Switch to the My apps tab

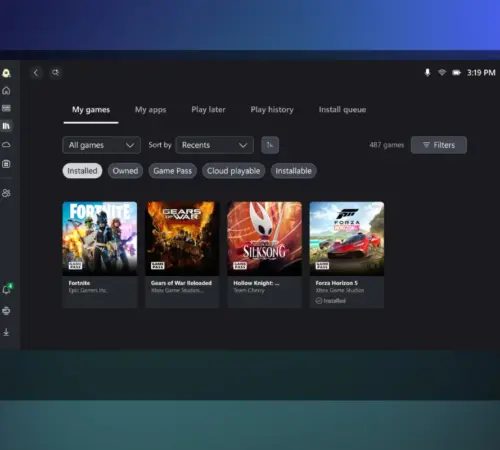(150, 110)
